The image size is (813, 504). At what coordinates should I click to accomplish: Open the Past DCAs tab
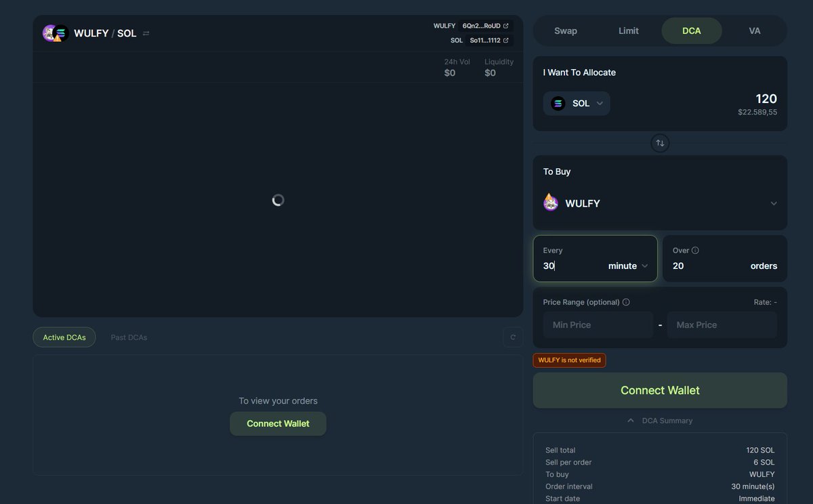pyautogui.click(x=129, y=337)
